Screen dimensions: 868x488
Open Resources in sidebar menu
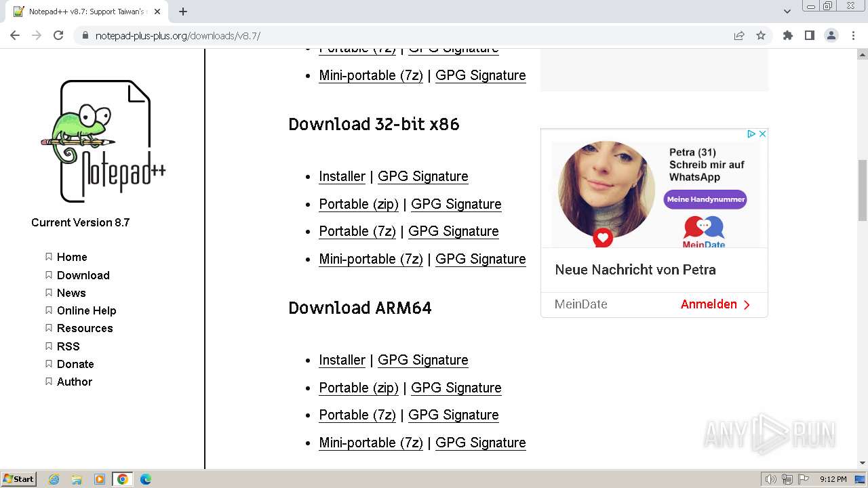point(85,328)
